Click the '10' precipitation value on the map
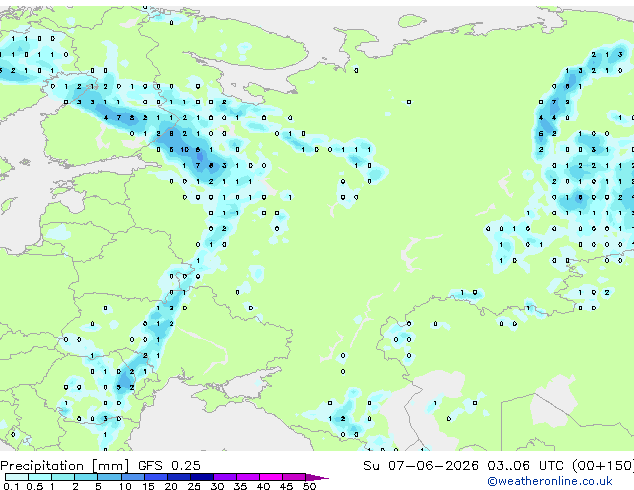Viewport: 634px width, 490px height. pyautogui.click(x=184, y=150)
